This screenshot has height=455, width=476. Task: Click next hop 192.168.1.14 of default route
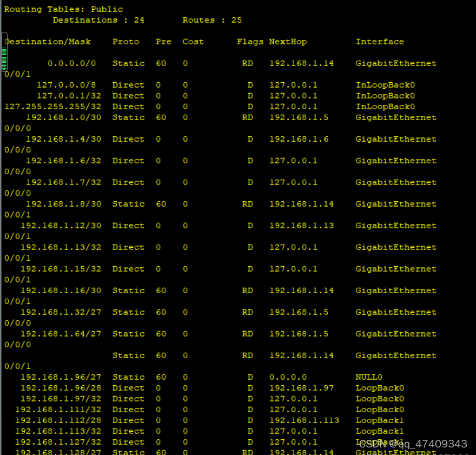(x=301, y=63)
